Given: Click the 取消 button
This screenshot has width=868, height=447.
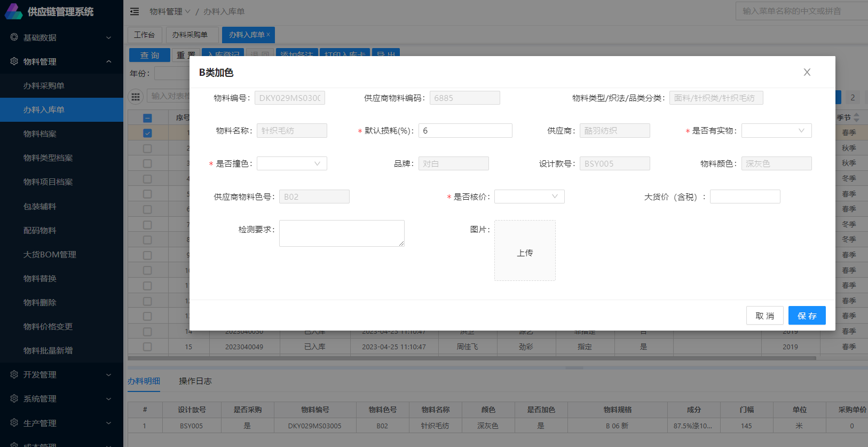Looking at the screenshot, I should 764,316.
